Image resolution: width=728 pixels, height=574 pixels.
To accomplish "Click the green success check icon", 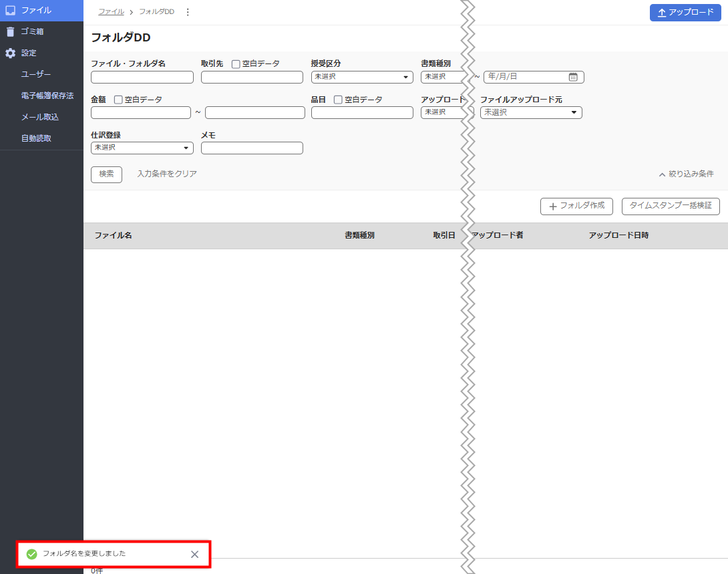I will click(31, 554).
